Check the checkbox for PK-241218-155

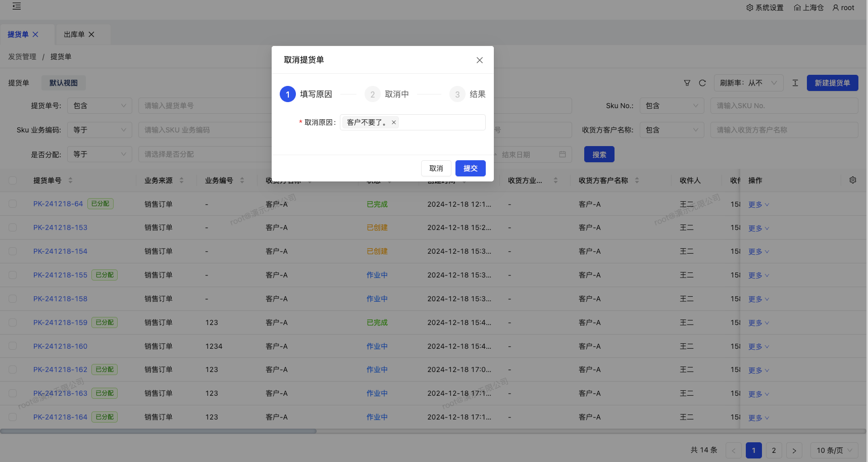pos(13,275)
